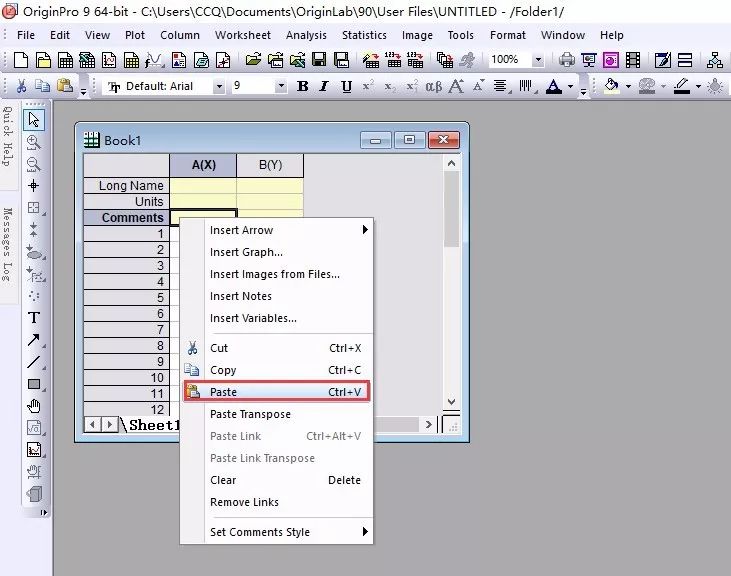Click the Open project folder icon
Image resolution: width=731 pixels, height=576 pixels.
pyautogui.click(x=253, y=60)
